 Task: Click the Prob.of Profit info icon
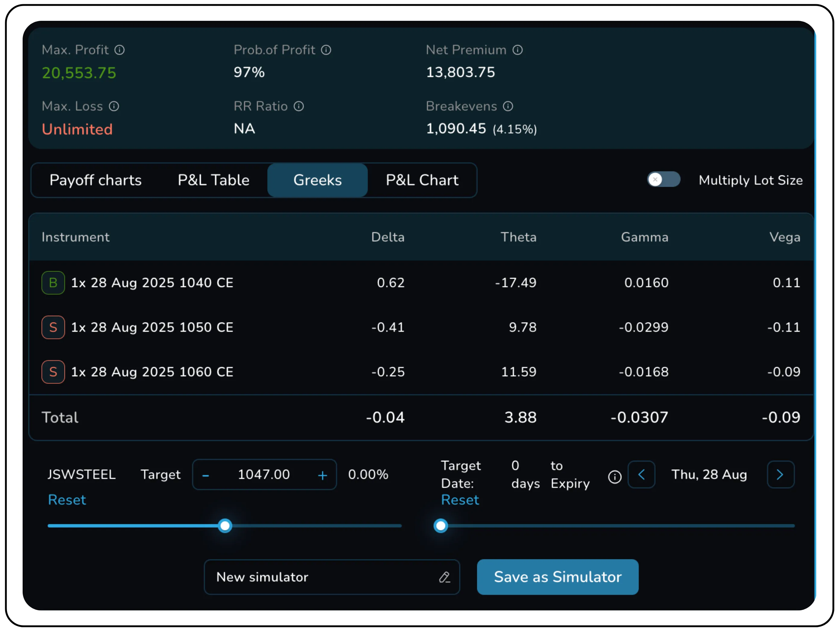pyautogui.click(x=326, y=49)
